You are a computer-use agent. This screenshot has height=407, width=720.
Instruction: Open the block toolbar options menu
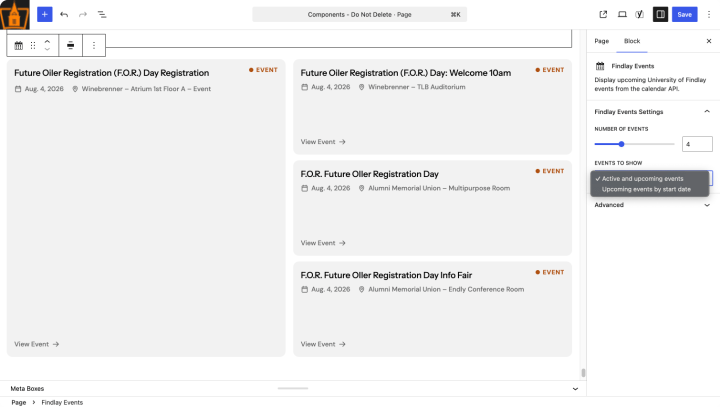click(x=94, y=45)
